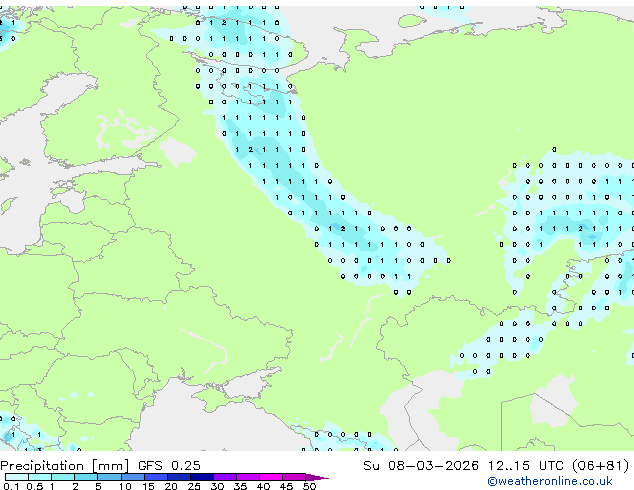
Task: Select the 30–35 mm purple legend swatch
Action: click(x=224, y=477)
